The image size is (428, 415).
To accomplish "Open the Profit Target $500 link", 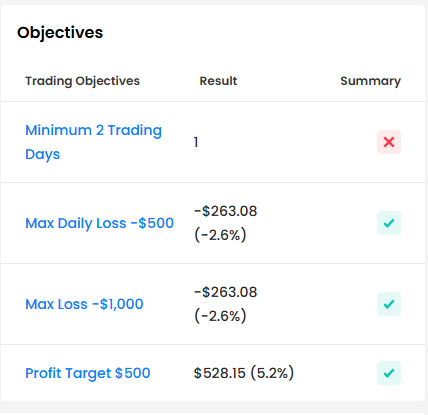I will click(88, 373).
